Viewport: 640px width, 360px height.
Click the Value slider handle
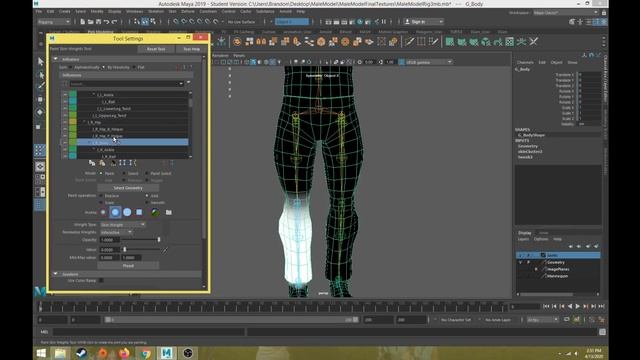coord(124,250)
